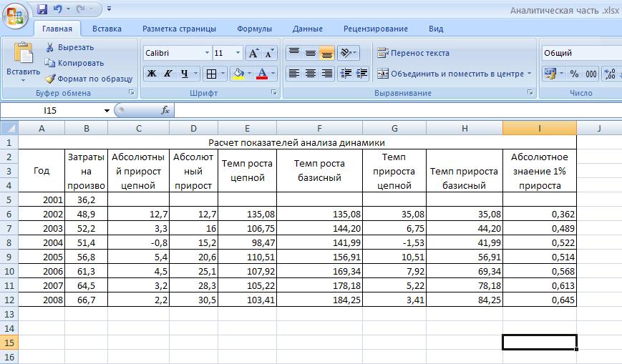Screen dimensions: 622x364
Task: Open the Office button menu
Action: point(15,16)
